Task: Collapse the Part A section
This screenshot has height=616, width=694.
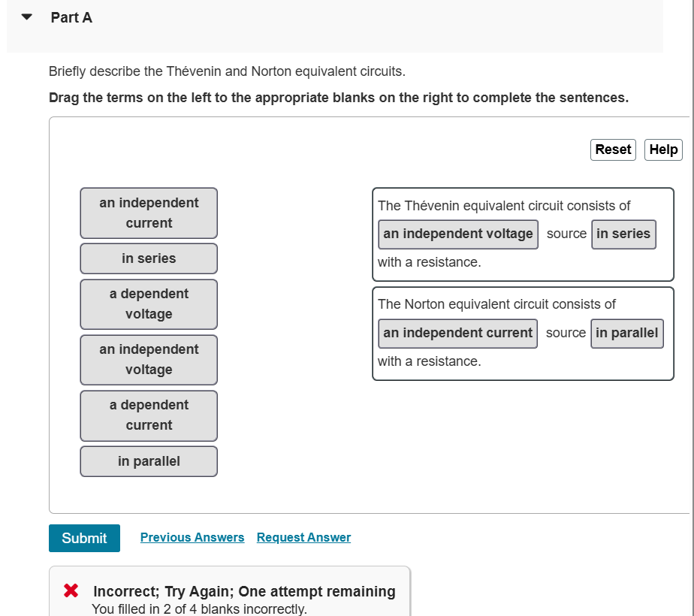Action: pos(26,16)
